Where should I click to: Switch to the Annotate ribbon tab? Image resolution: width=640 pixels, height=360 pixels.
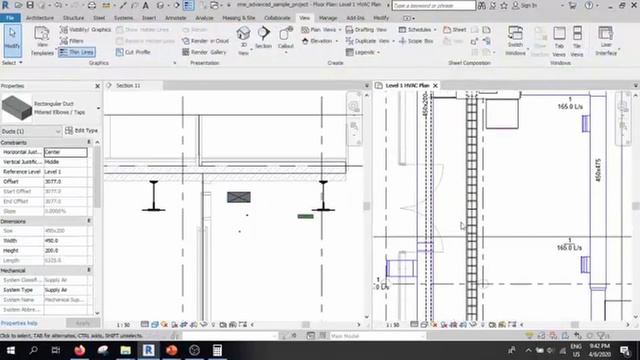(x=176, y=18)
